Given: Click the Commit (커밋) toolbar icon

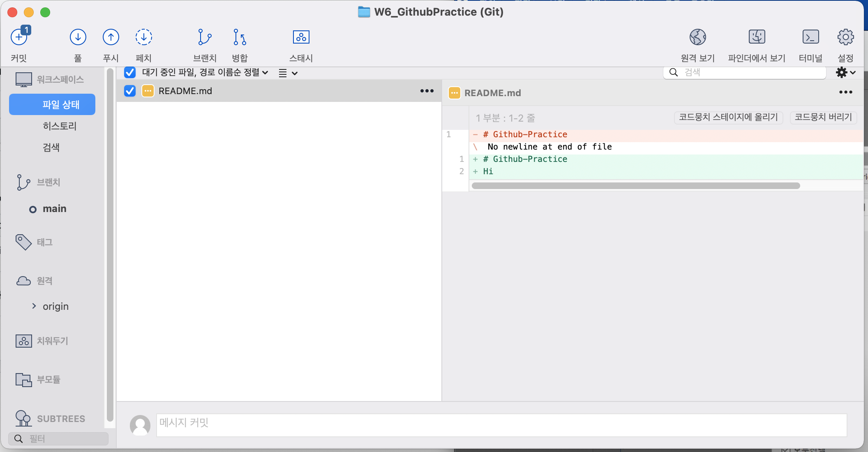Looking at the screenshot, I should 19,37.
